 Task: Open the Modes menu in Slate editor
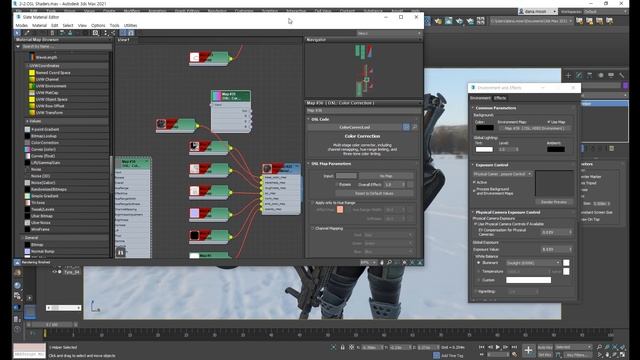pyautogui.click(x=22, y=25)
